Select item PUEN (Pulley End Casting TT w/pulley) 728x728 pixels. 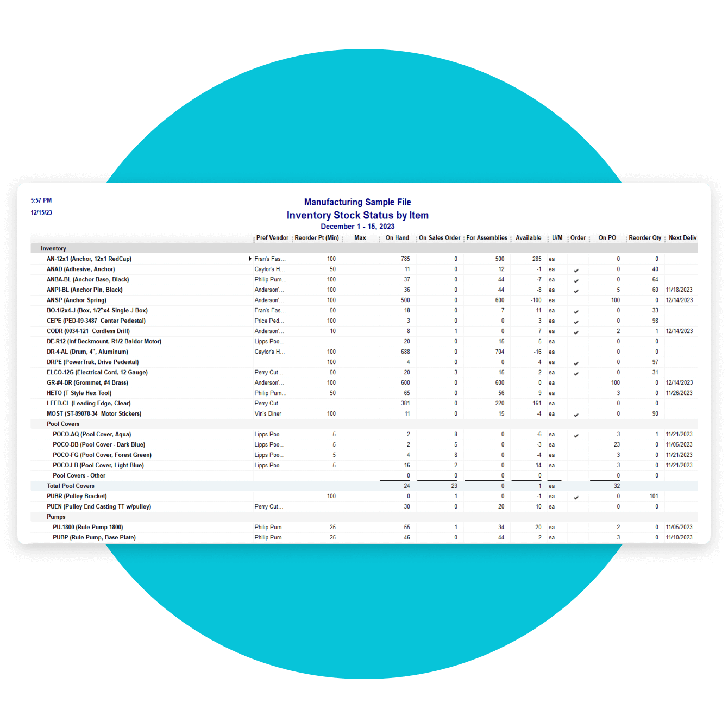(99, 506)
